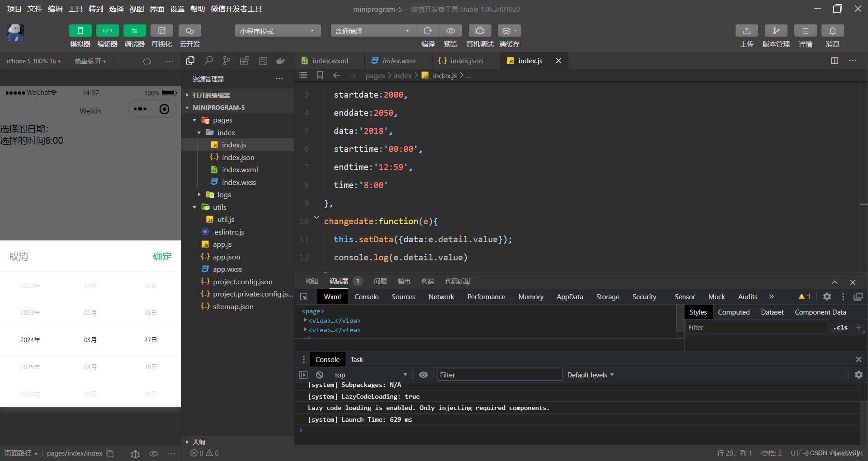Viewport: 868px width, 461px height.
Task: Open the Default levels dropdown
Action: (590, 375)
